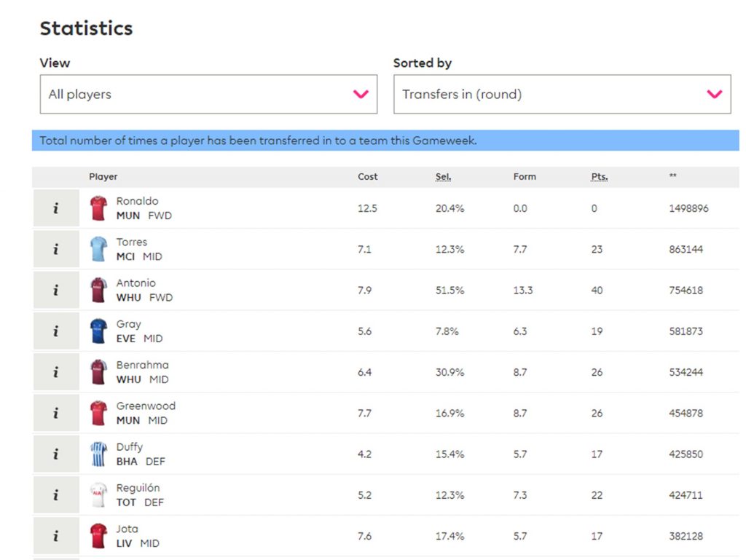Click the Sel. column header
Viewport: 746px width, 560px height.
tap(443, 177)
